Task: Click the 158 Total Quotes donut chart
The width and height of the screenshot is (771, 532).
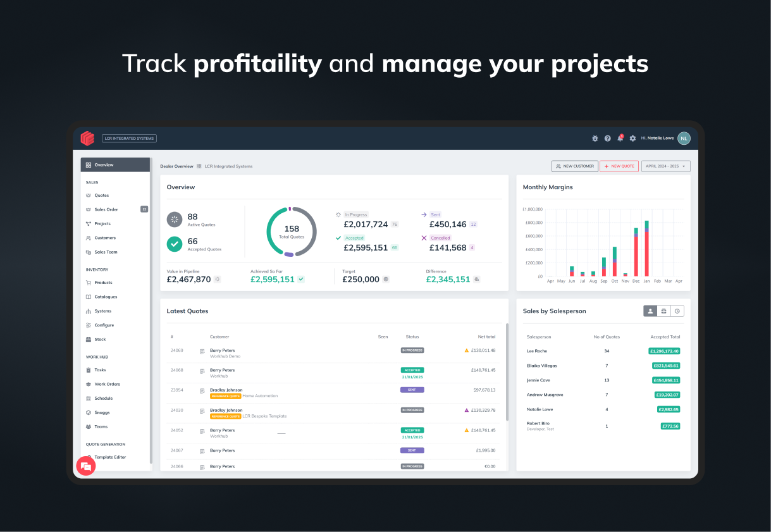Action: pyautogui.click(x=292, y=232)
